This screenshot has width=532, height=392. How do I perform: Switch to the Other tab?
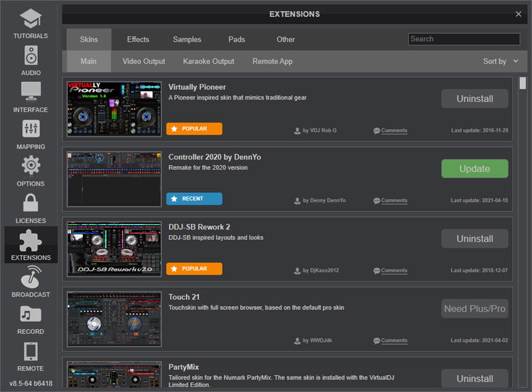tap(286, 40)
